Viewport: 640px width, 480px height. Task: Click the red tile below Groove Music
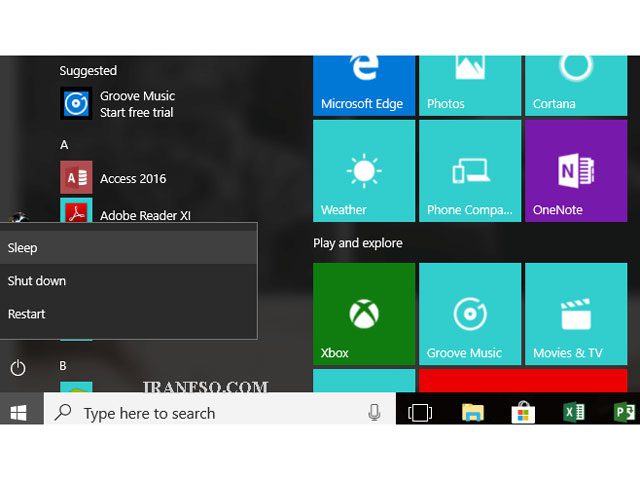coord(523,380)
